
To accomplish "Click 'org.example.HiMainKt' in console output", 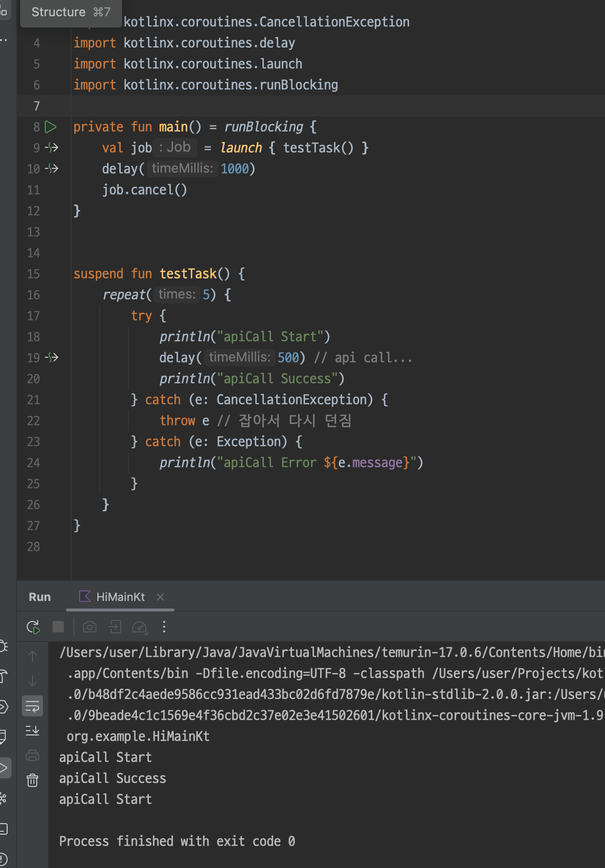I will point(138,736).
